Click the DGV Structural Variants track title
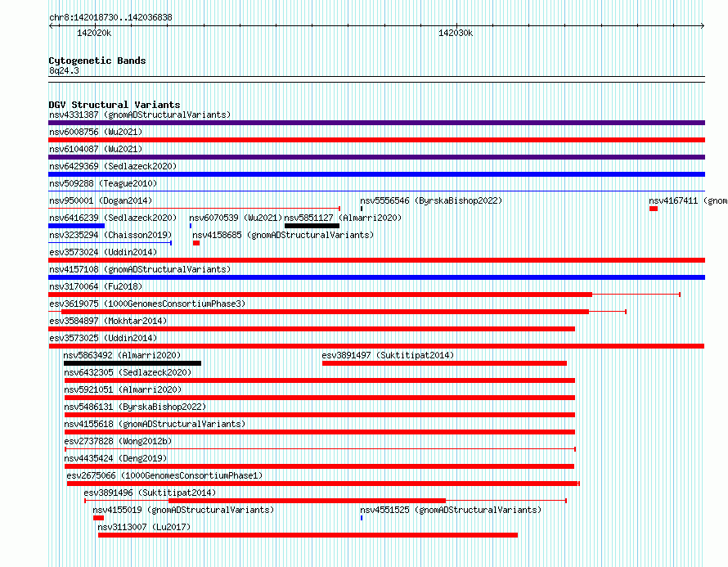 115,105
